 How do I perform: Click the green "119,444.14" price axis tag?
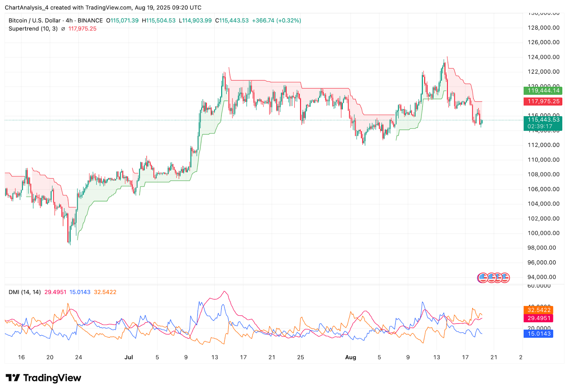click(x=543, y=91)
